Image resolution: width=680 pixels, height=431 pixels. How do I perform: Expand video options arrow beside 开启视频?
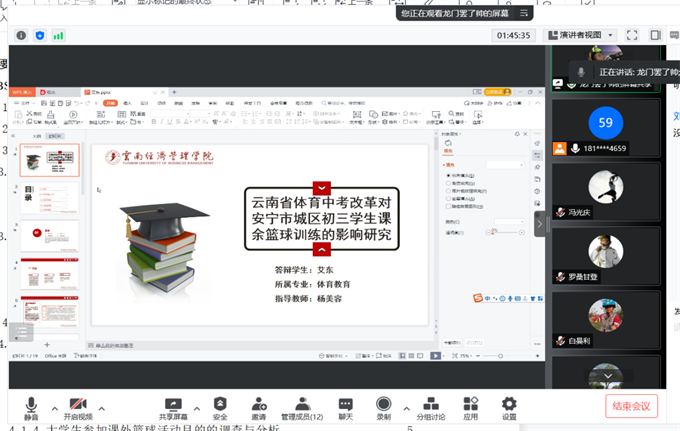[x=100, y=407]
